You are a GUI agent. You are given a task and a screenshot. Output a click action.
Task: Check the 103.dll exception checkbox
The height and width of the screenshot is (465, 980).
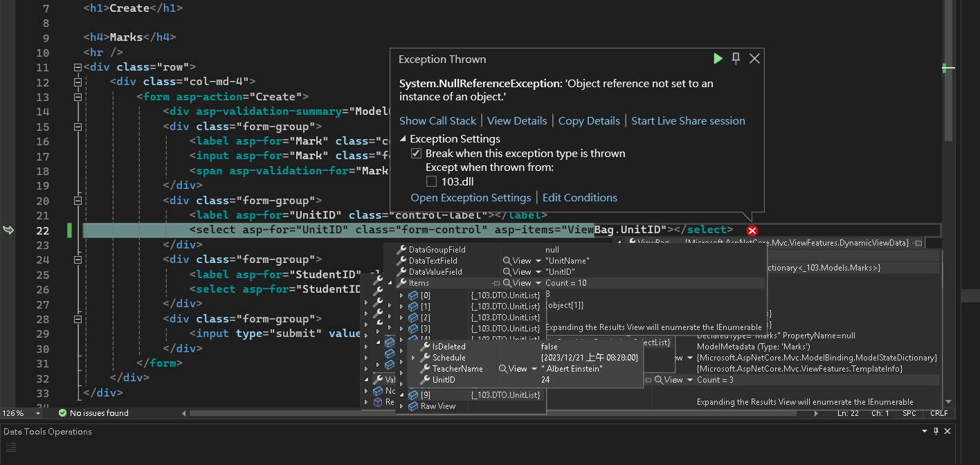tap(431, 182)
